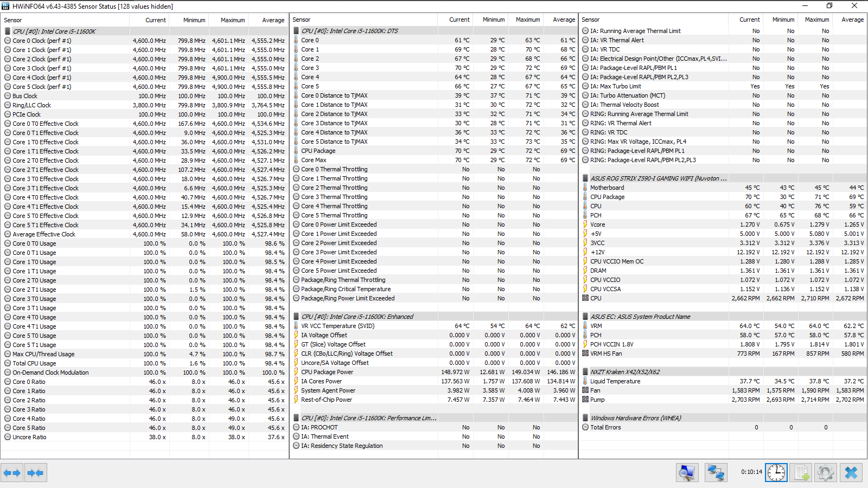Click the thermometer icon beside Motherboard
Viewport: 868px width, 488px height.
pos(585,188)
